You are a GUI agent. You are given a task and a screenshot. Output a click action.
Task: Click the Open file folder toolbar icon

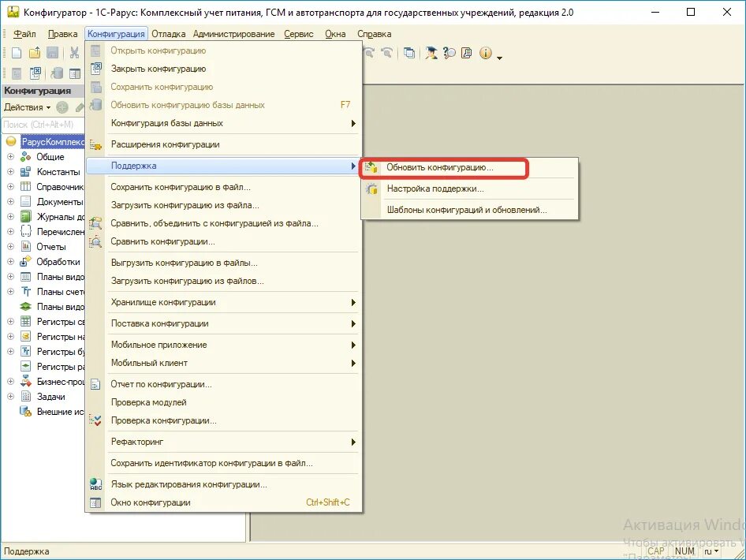[35, 53]
